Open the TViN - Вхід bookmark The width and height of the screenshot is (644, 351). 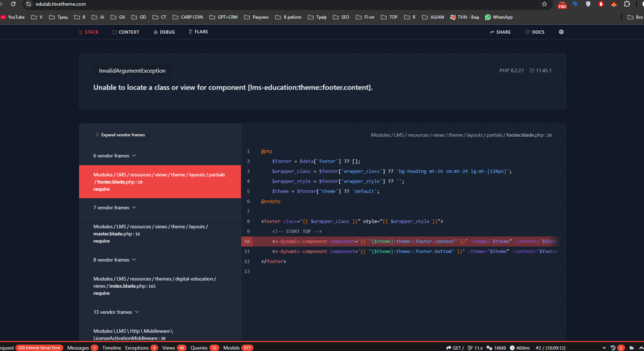coord(464,17)
